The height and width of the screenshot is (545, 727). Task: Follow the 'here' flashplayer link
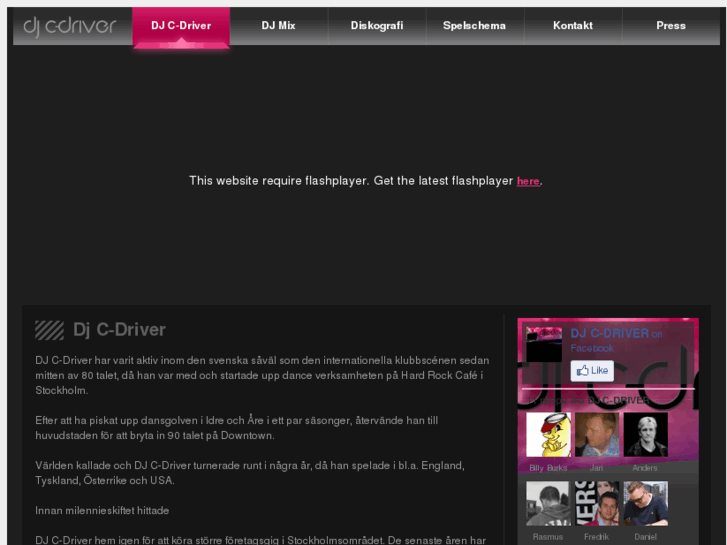(528, 181)
